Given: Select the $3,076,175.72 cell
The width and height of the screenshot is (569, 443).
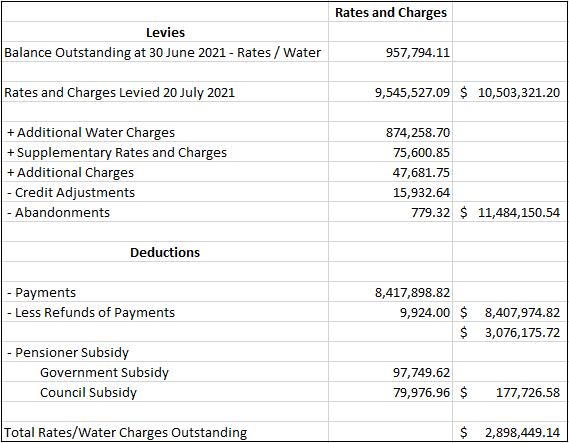Looking at the screenshot, I should (510, 332).
